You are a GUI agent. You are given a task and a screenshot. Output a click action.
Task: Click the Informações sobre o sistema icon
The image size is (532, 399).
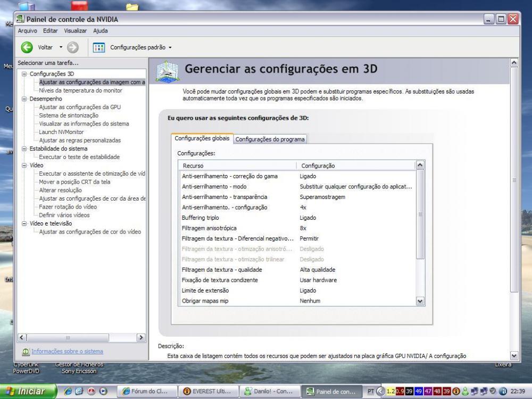[x=25, y=351]
